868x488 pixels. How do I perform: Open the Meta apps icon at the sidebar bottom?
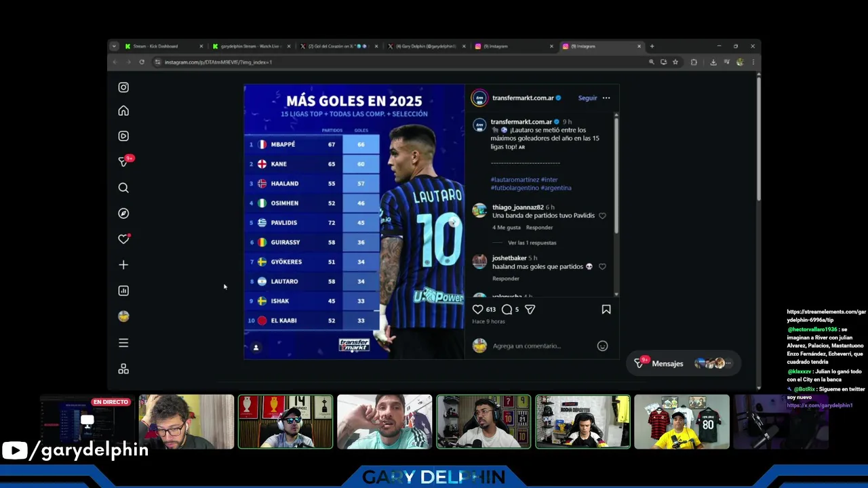(x=123, y=369)
